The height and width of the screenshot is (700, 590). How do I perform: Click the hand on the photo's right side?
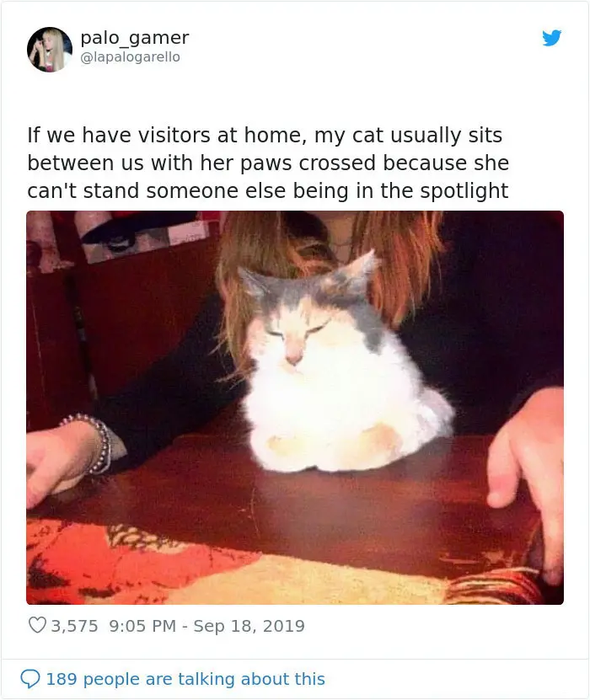(527, 468)
